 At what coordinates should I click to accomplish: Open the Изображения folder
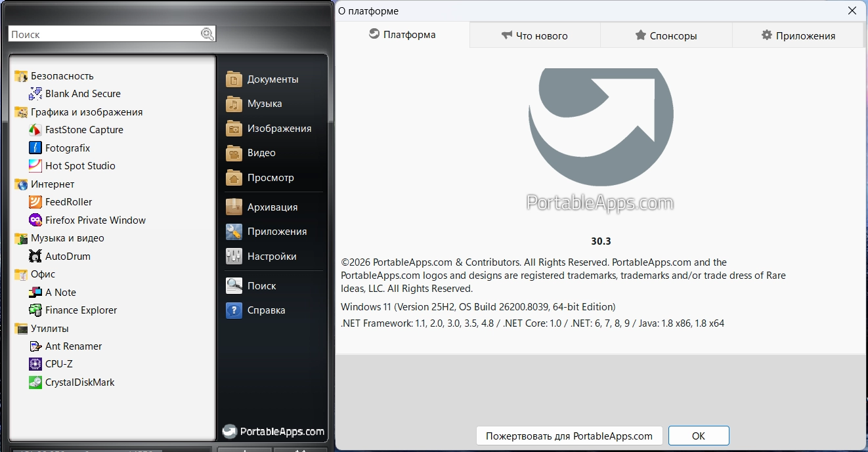tap(269, 129)
